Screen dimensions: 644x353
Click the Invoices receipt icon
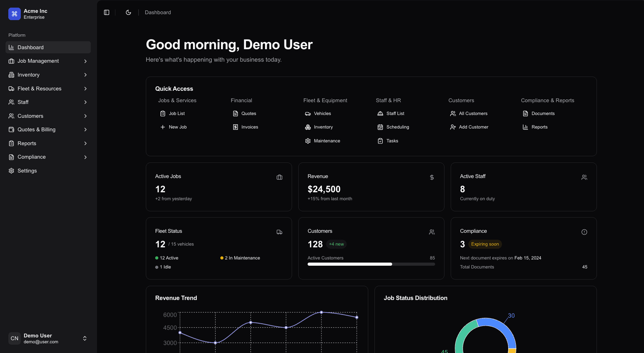coord(236,127)
